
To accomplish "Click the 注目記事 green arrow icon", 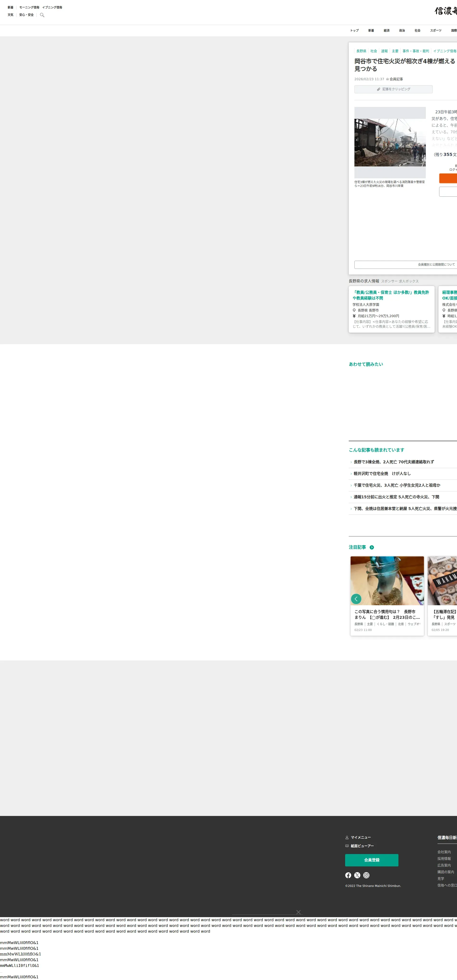I will click(372, 547).
